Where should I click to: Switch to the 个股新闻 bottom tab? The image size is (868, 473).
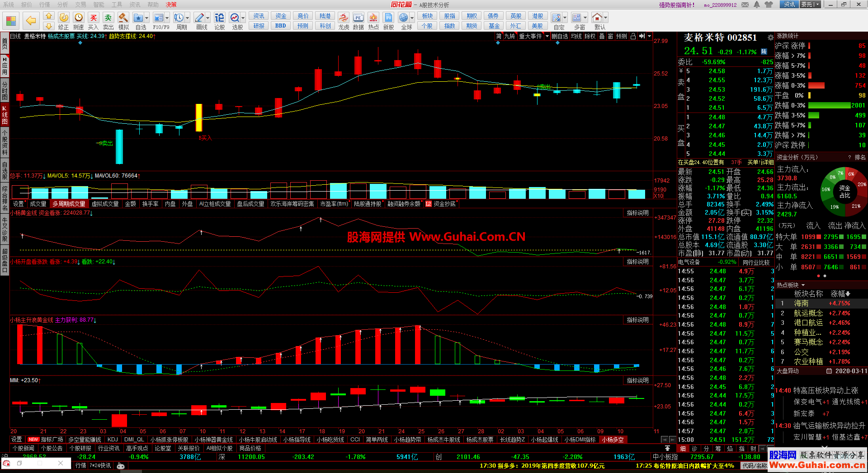point(24,449)
